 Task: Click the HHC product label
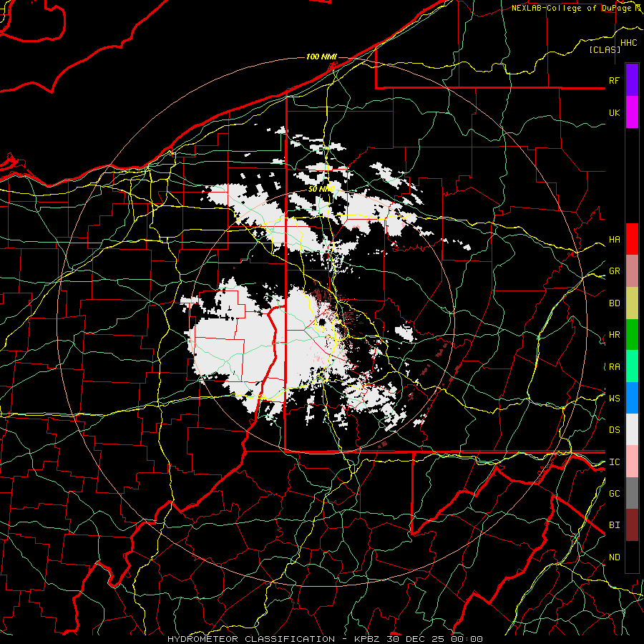(628, 43)
